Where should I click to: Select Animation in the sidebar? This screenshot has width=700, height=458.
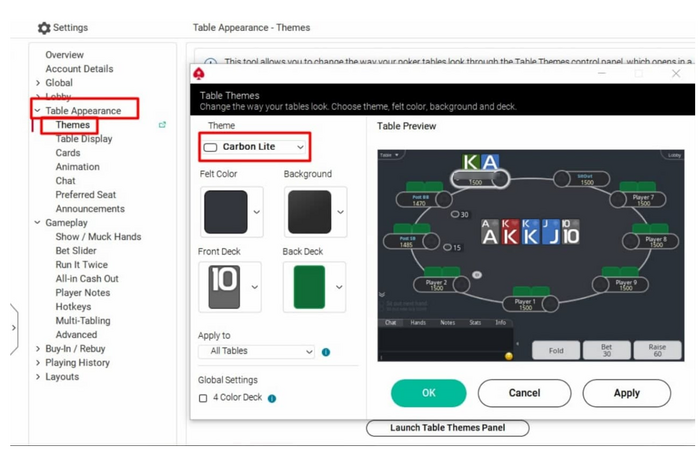[78, 167]
